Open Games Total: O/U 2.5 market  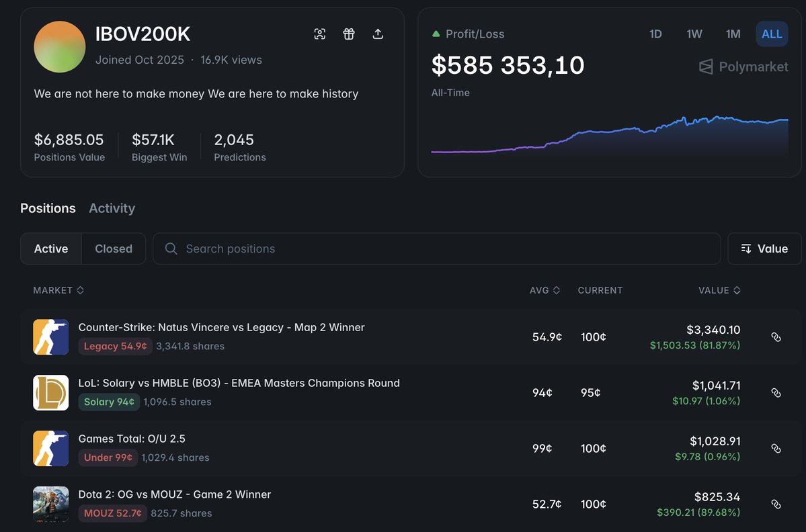coord(132,439)
